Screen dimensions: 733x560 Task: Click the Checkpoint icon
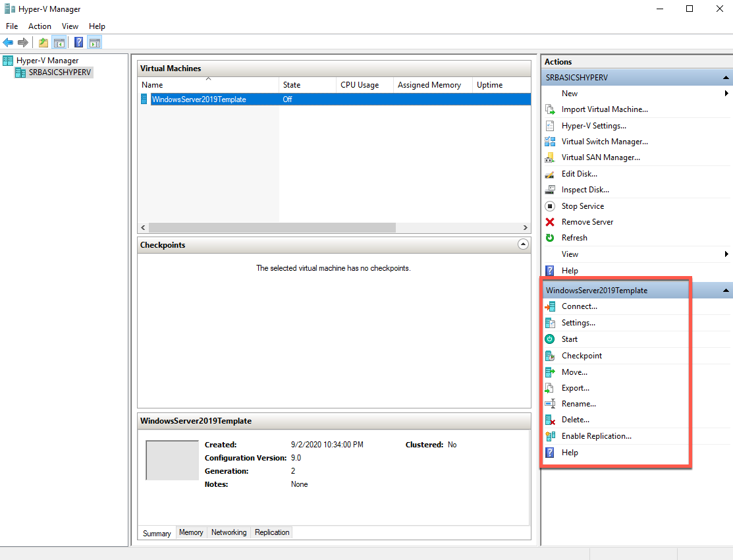(550, 356)
